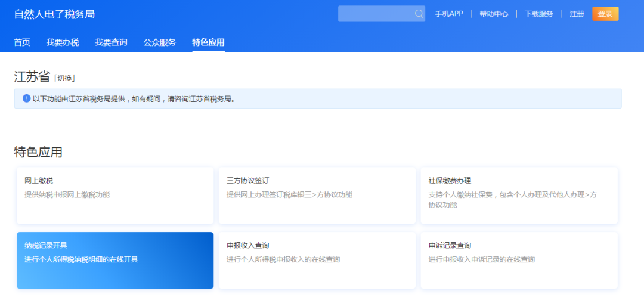
Task: Click the 自然人电子税务局 site title
Action: coord(54,14)
